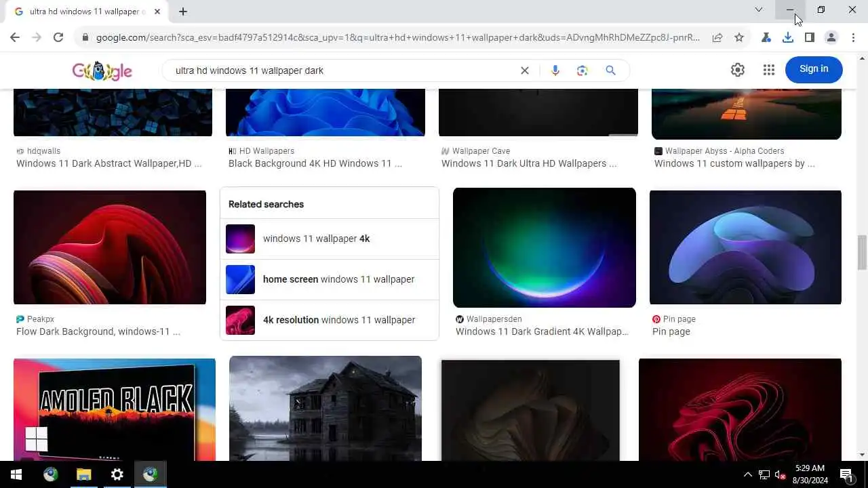
Task: Submit search with magnifying glass icon
Action: point(611,70)
